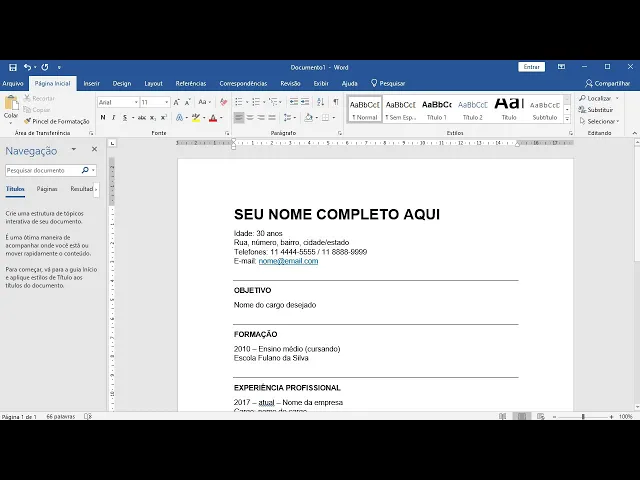Switch to the Layout tab

point(153,83)
